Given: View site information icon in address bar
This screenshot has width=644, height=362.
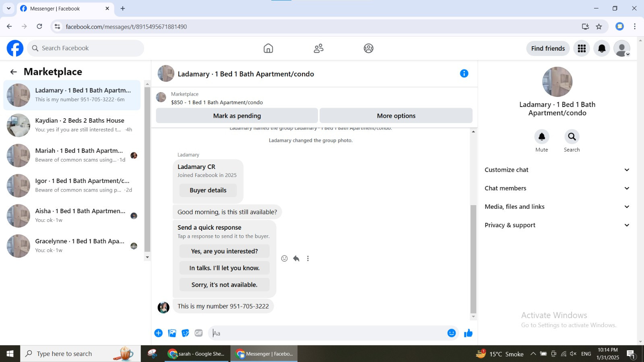Looking at the screenshot, I should (x=58, y=27).
